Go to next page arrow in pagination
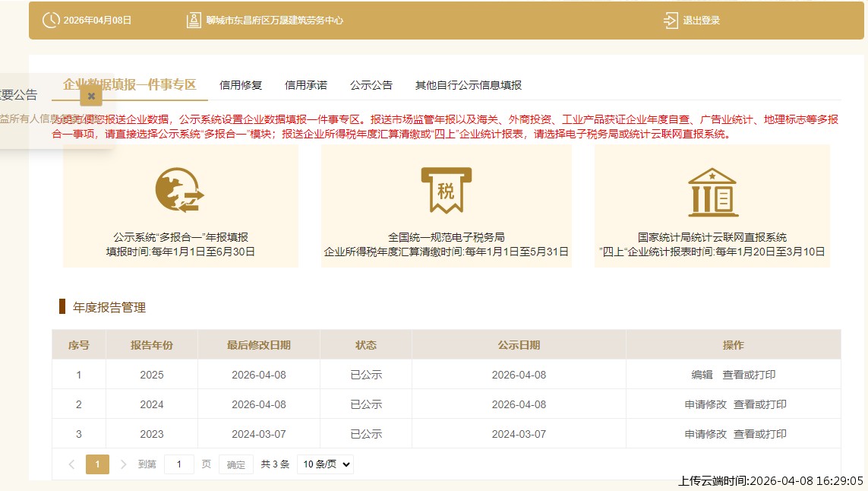This screenshot has width=868, height=491. coord(123,464)
